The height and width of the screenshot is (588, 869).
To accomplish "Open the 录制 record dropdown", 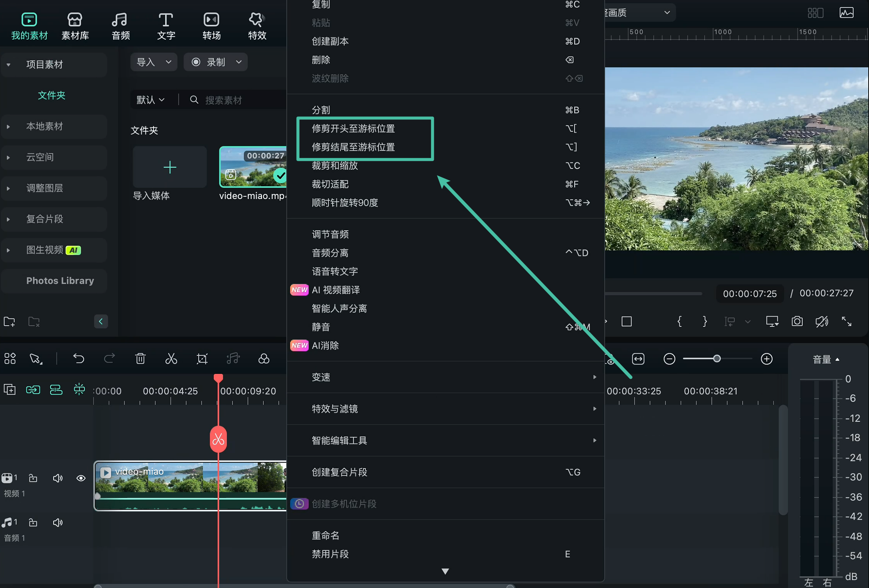I will (215, 62).
